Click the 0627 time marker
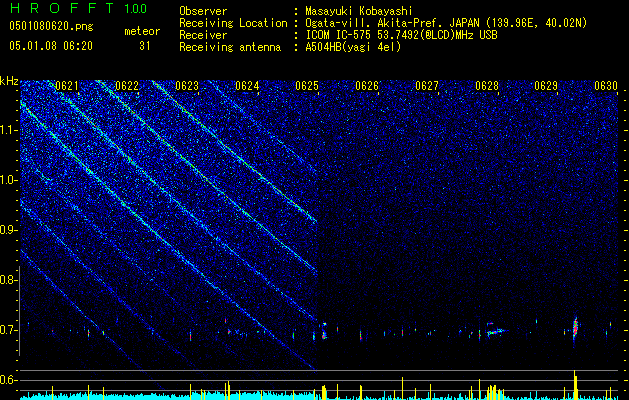 (427, 86)
